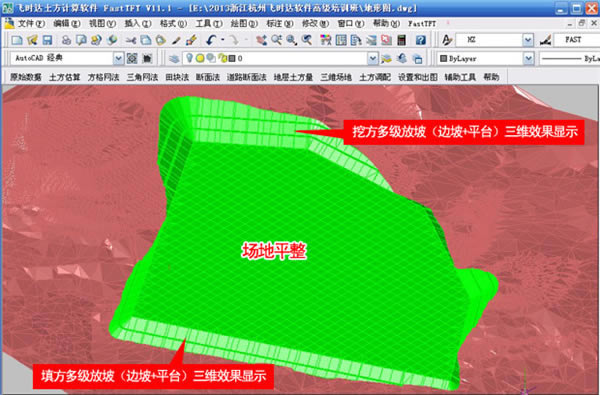Save the drawing with the floppy icon
This screenshot has width=600, height=395.
tap(47, 40)
